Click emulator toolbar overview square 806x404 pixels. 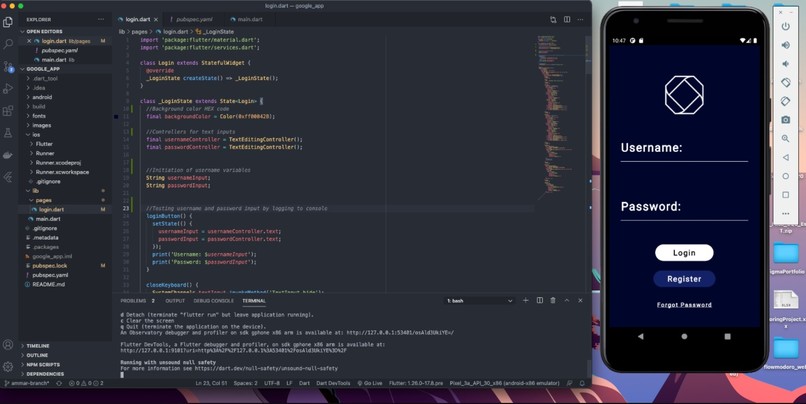pyautogui.click(x=785, y=195)
